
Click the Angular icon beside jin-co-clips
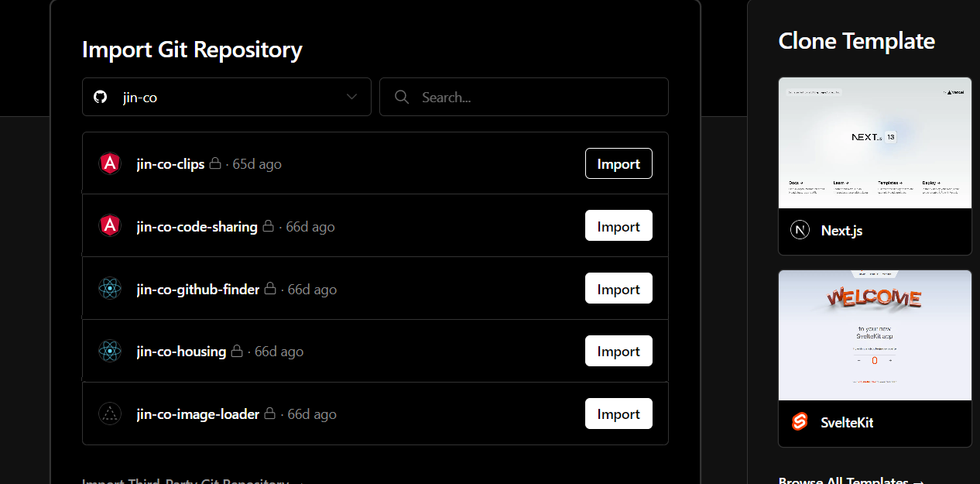click(x=110, y=163)
